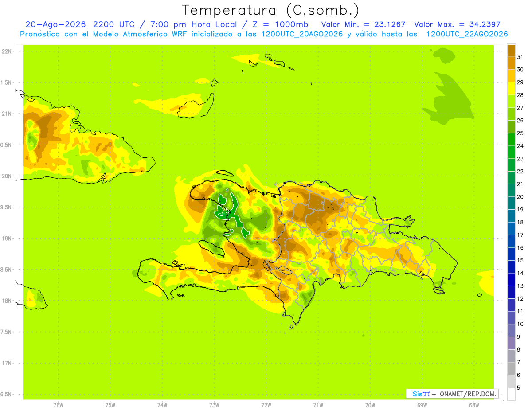Click the '25' contour label over Haiti
This screenshot has width=532, height=411.
225,210
